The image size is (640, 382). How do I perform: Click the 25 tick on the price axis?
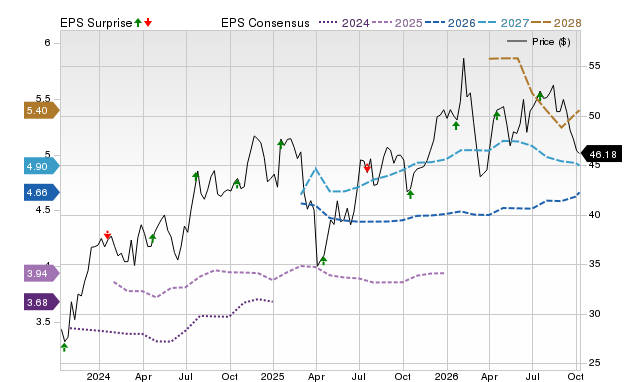pyautogui.click(x=594, y=363)
